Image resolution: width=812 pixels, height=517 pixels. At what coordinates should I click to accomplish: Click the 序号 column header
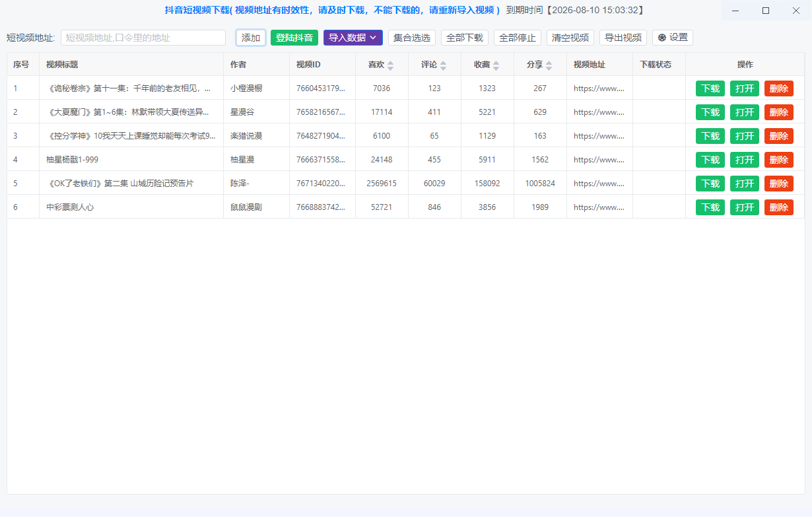21,65
